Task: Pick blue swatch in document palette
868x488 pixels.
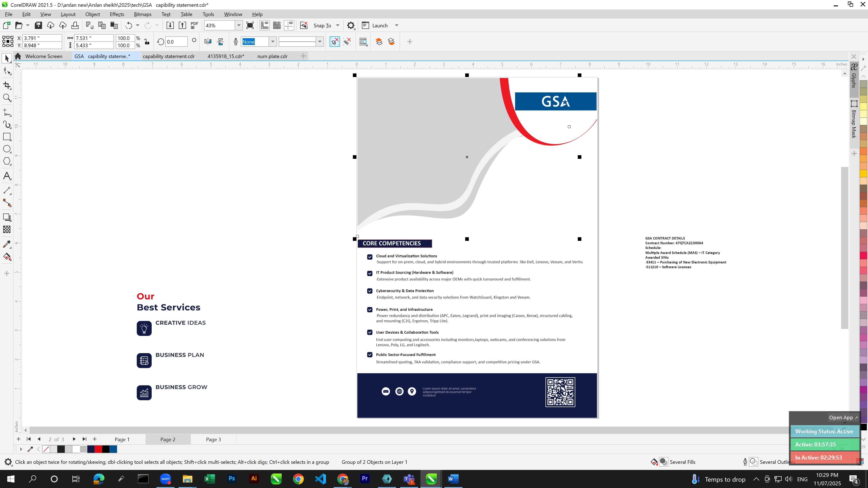Action: point(113,449)
